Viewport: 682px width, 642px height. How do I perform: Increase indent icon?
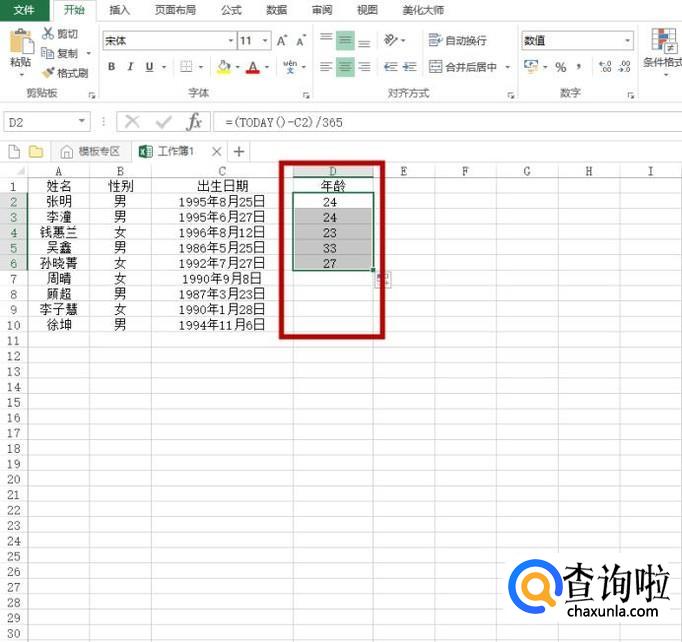(409, 67)
